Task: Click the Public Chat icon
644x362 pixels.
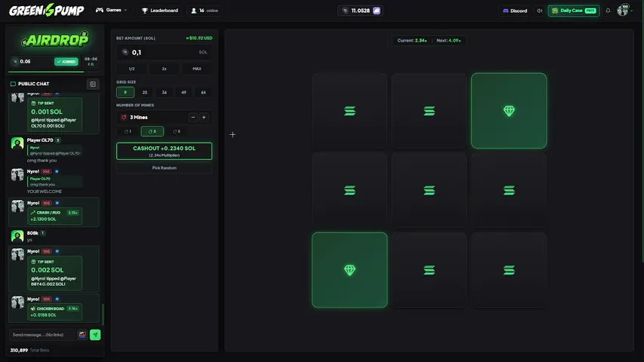Action: click(x=13, y=84)
